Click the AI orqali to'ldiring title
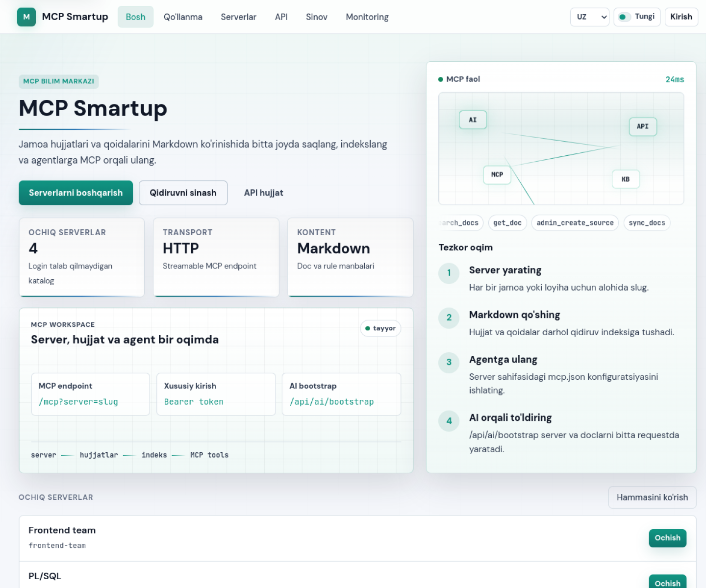This screenshot has height=588, width=706. point(510,417)
